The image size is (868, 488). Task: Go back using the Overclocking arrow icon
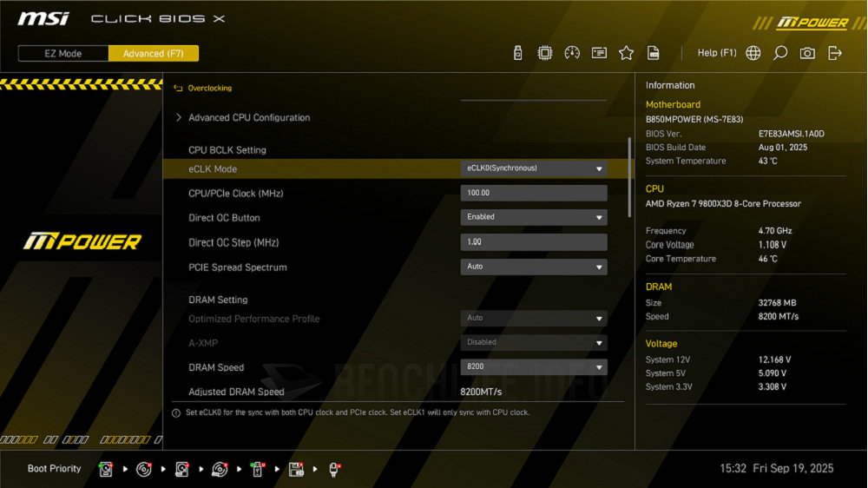(x=178, y=88)
